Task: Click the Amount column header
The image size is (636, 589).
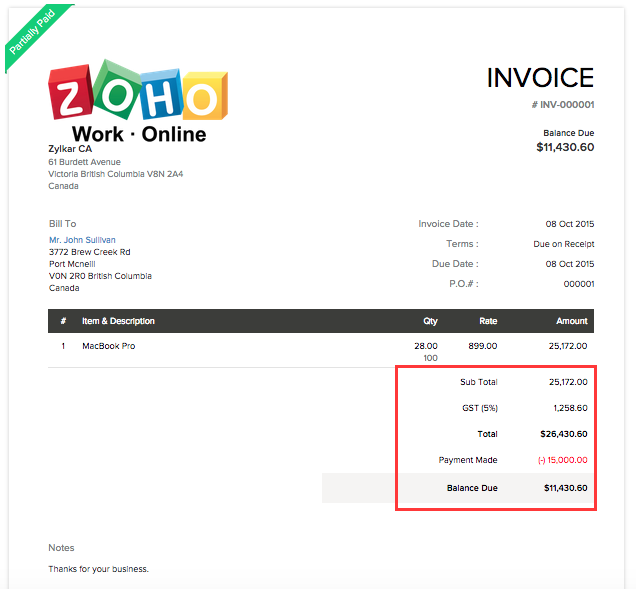Action: [572, 321]
